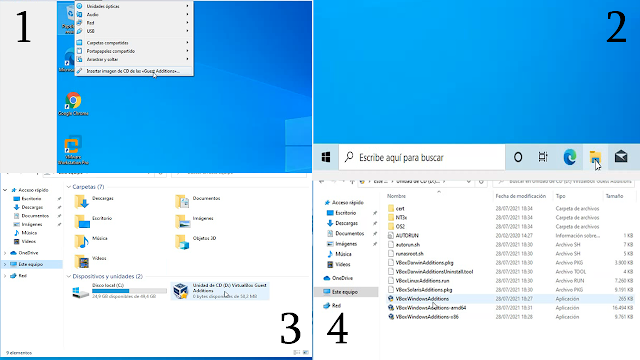
Task: Open the Documentos folder in Carpetas section
Action: (x=198, y=201)
